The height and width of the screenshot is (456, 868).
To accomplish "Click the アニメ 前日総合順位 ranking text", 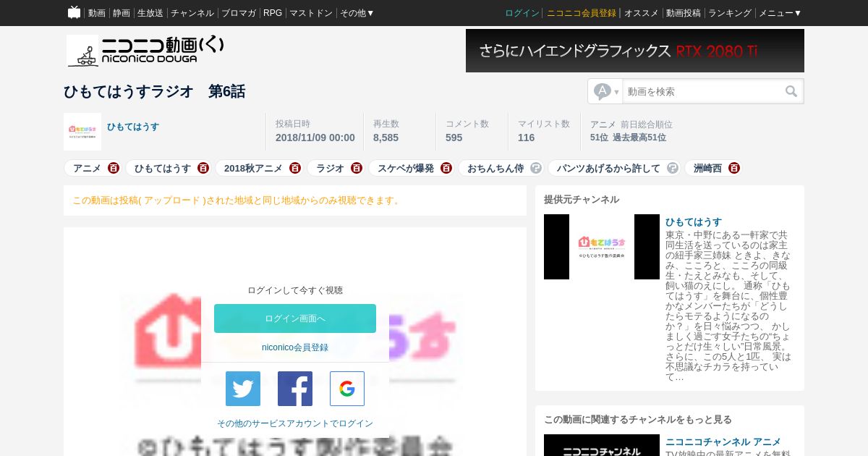I will (631, 124).
